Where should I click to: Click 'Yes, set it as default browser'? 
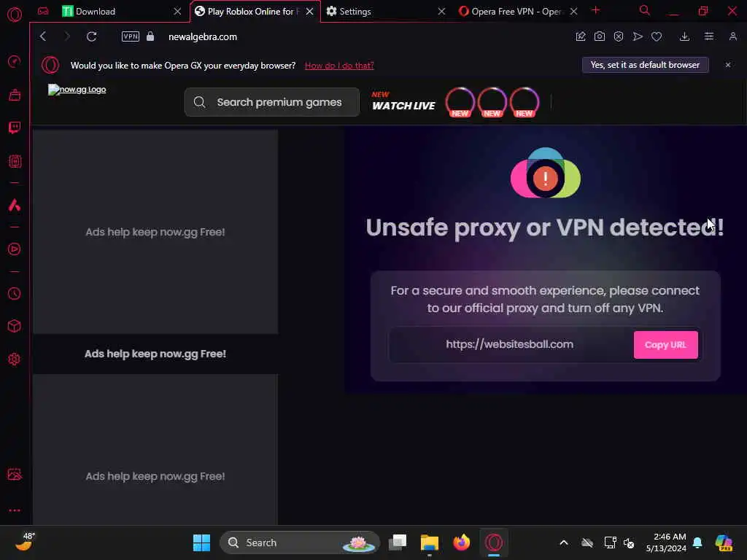646,65
